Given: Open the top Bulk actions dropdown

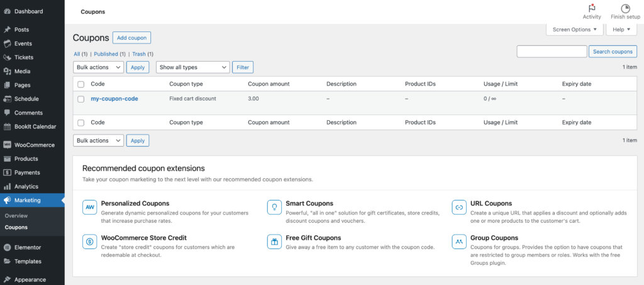Looking at the screenshot, I should pos(99,67).
